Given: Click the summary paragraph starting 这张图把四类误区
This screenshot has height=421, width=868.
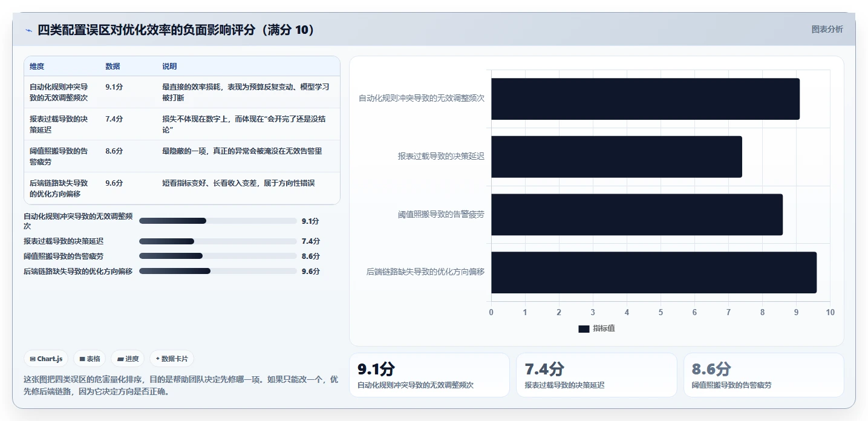Looking at the screenshot, I should (x=181, y=385).
